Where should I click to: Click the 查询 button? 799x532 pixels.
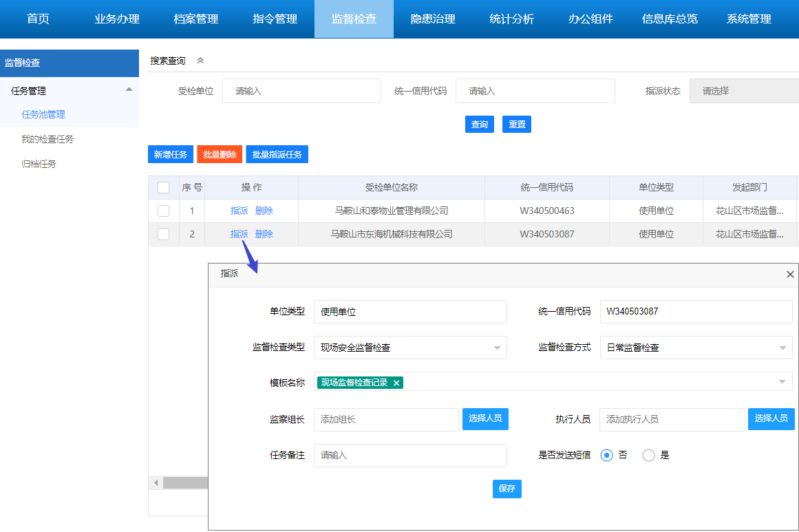(480, 125)
